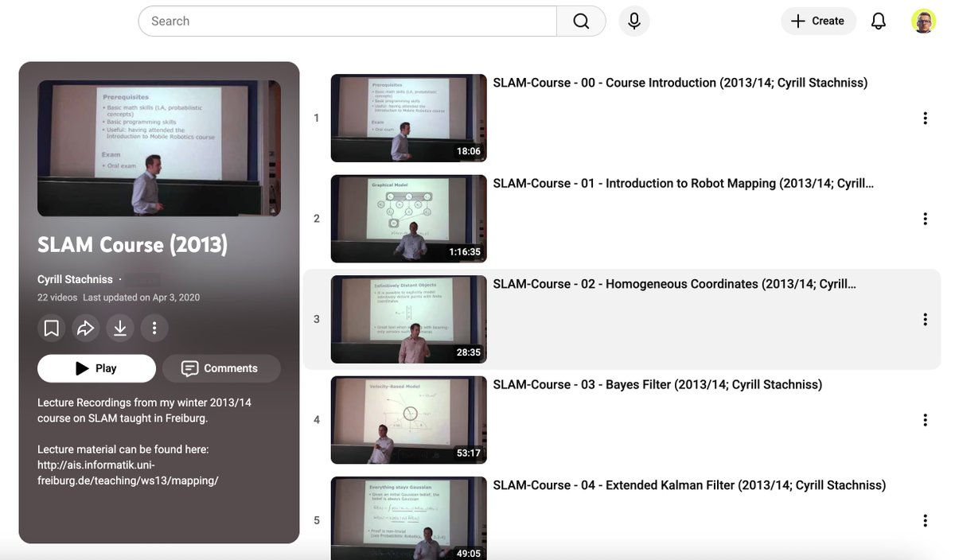Open options for the Bayes Filter video
955x560 pixels.
pos(925,419)
